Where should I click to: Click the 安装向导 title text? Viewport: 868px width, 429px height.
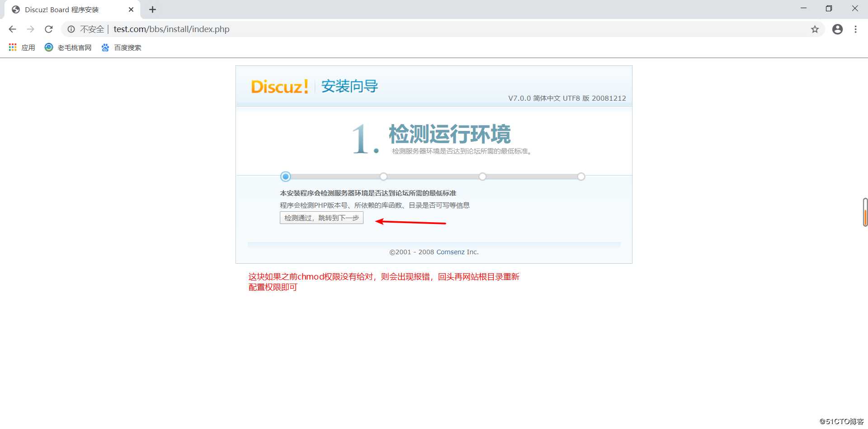(x=349, y=86)
